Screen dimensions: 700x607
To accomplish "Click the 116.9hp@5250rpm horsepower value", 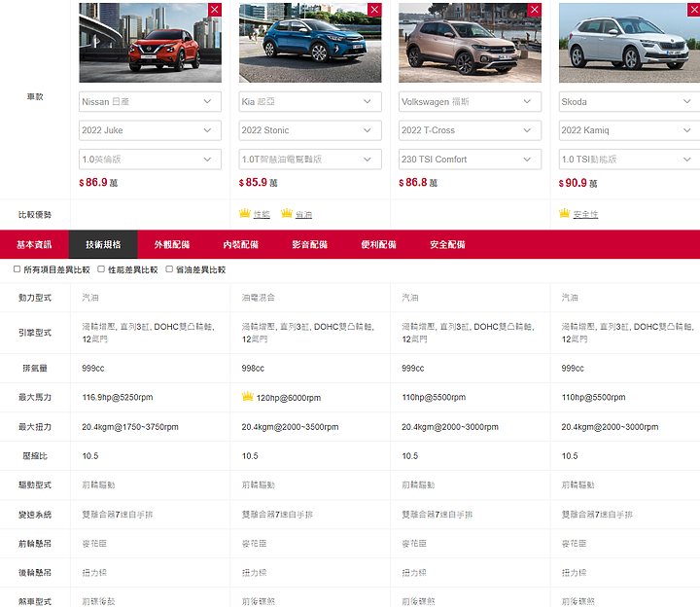I will pos(118,397).
